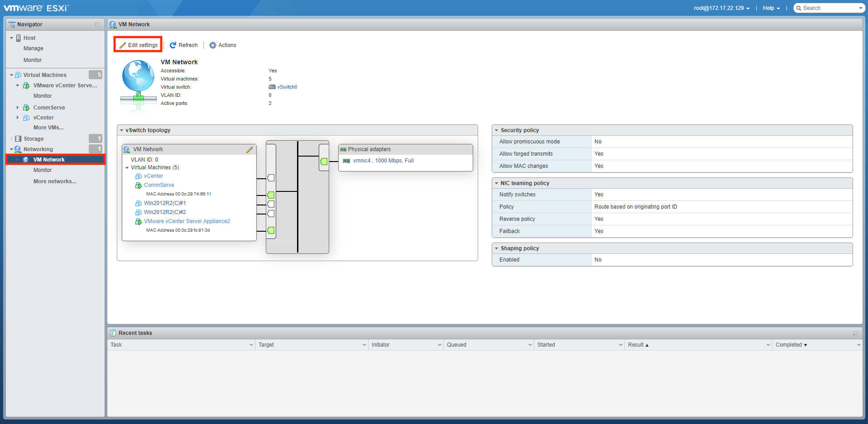The height and width of the screenshot is (424, 868).
Task: Open the CommServe link in topology
Action: click(159, 185)
